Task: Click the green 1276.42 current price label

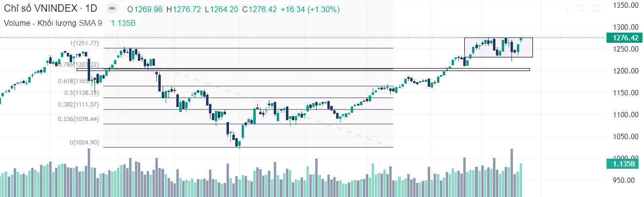Action: tap(621, 37)
